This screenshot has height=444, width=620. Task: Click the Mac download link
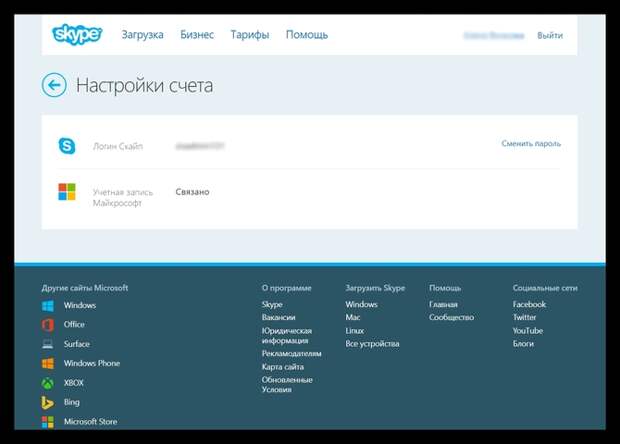pyautogui.click(x=353, y=317)
